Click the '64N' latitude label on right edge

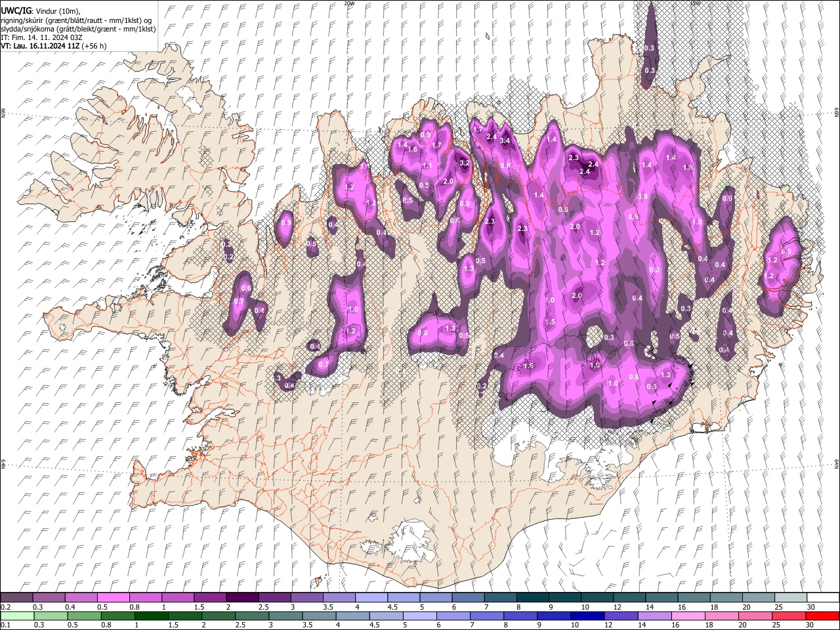pyautogui.click(x=837, y=463)
